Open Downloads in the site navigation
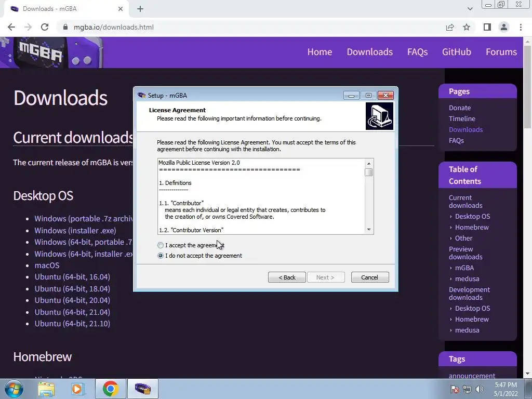 pyautogui.click(x=370, y=52)
